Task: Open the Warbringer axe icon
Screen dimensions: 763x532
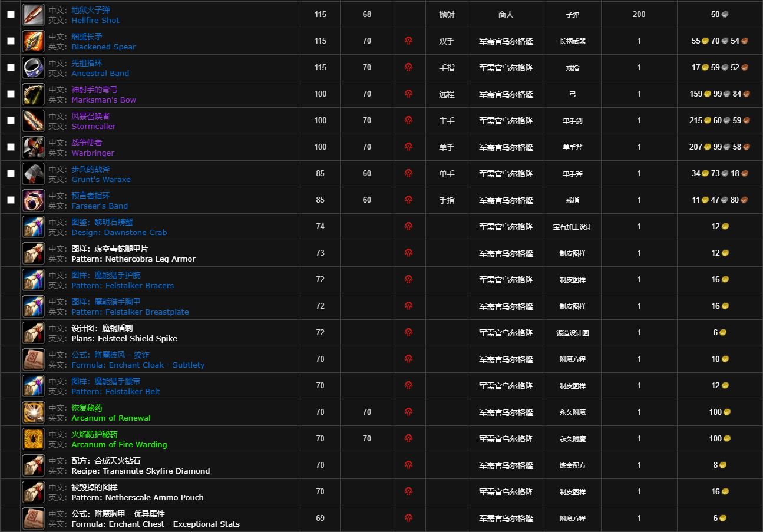Action: (34, 147)
